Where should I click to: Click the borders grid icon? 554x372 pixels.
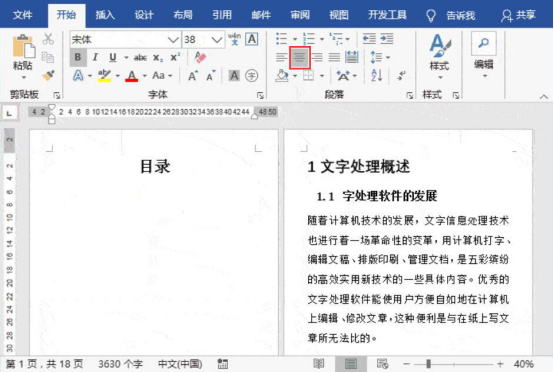click(308, 76)
